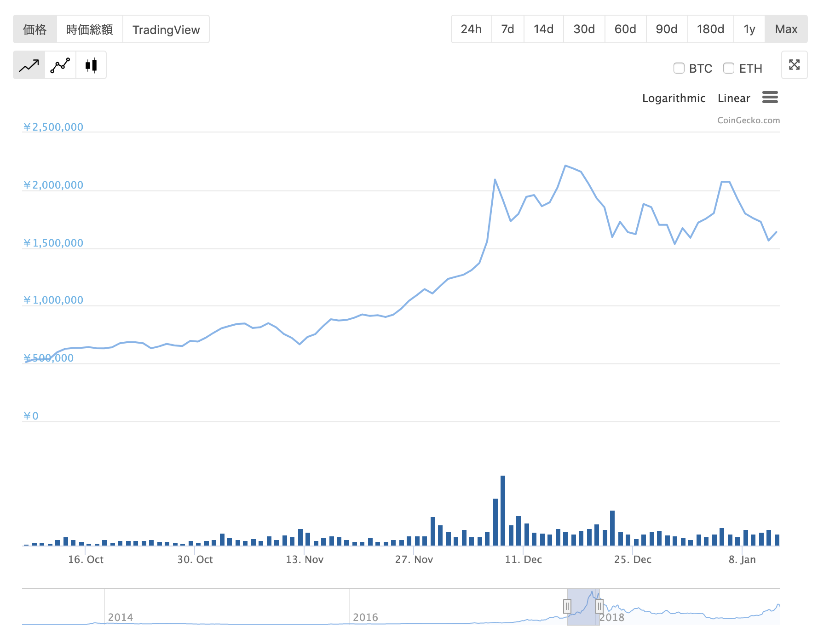Switch to line-with-markers chart icon
818x644 pixels.
point(60,65)
